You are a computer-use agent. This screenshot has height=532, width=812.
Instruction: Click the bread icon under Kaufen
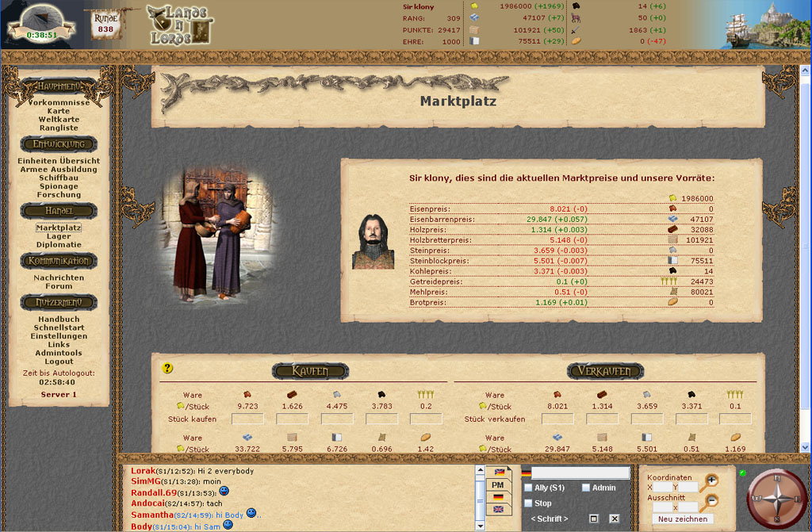point(426,438)
